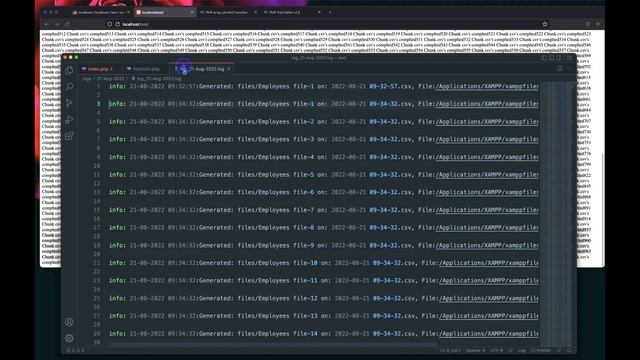Open the Run and Debug view
The image size is (640, 360).
pos(69,120)
